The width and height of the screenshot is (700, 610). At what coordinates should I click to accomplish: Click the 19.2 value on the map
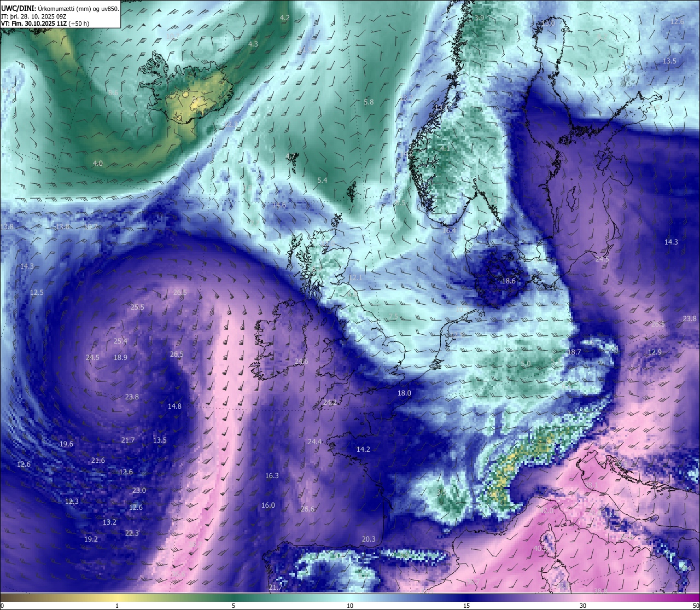click(91, 539)
